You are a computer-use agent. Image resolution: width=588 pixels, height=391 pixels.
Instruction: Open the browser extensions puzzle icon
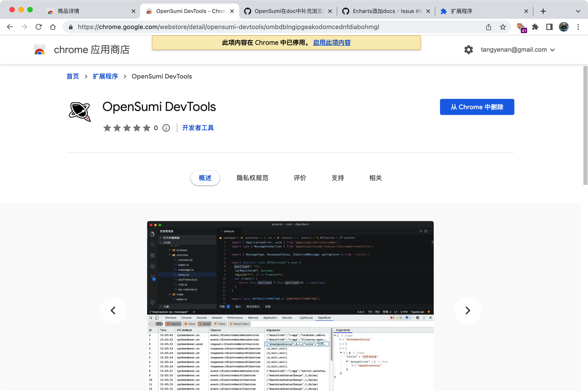tap(535, 27)
